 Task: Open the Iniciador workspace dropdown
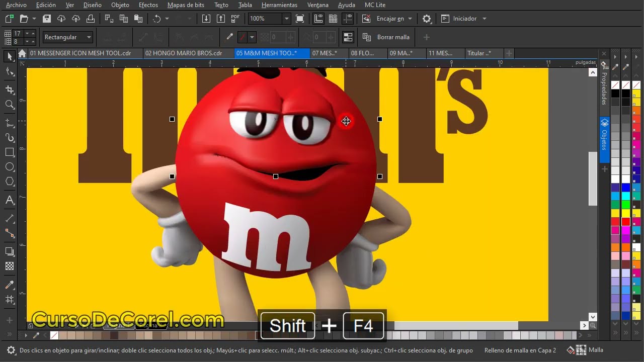pyautogui.click(x=484, y=19)
